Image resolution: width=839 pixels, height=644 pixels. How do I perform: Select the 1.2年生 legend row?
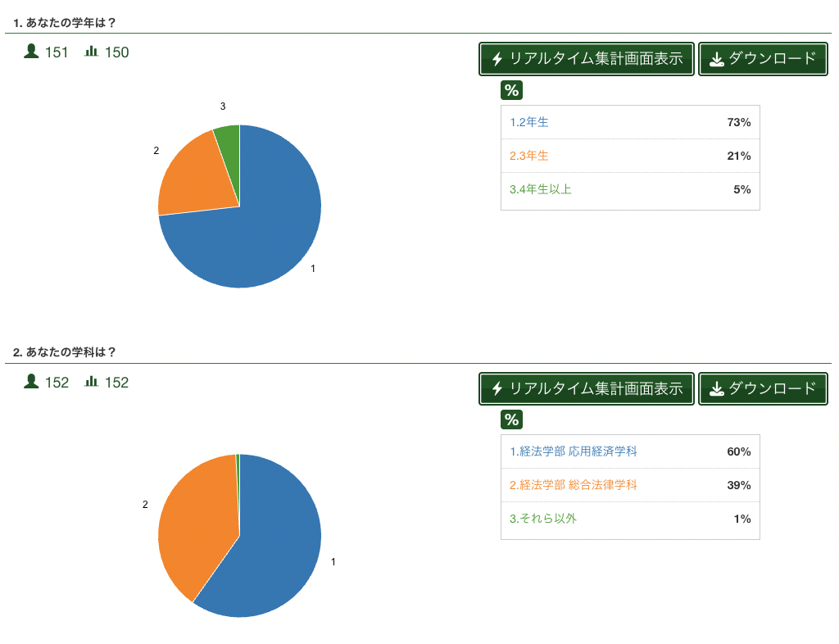(630, 122)
